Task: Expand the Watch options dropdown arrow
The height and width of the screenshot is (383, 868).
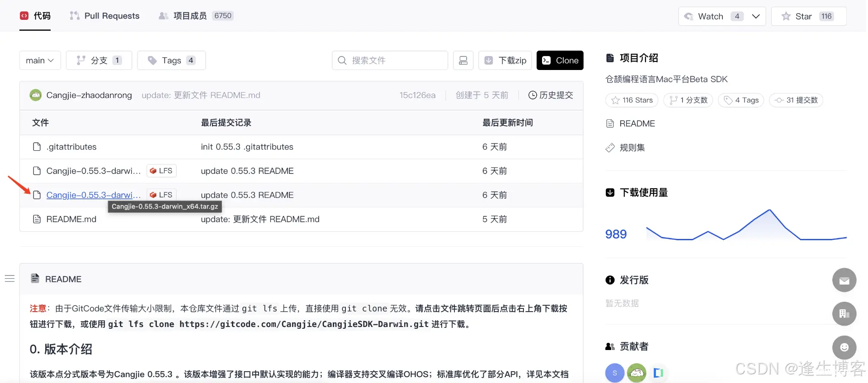Action: (x=756, y=16)
